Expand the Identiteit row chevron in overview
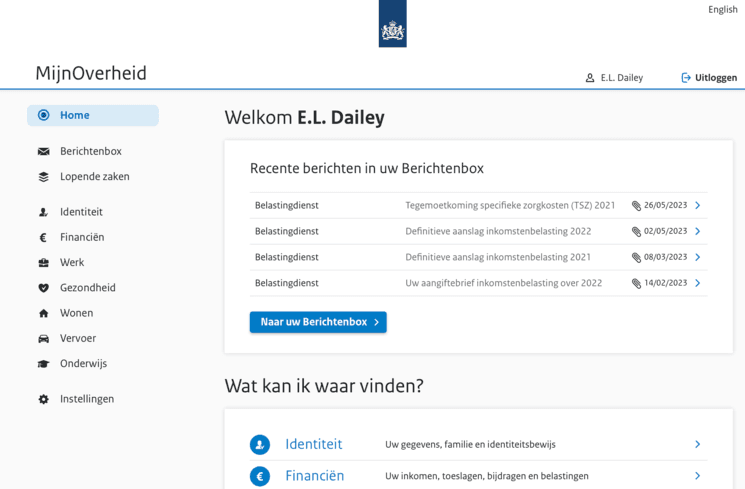The width and height of the screenshot is (745, 489). [697, 444]
